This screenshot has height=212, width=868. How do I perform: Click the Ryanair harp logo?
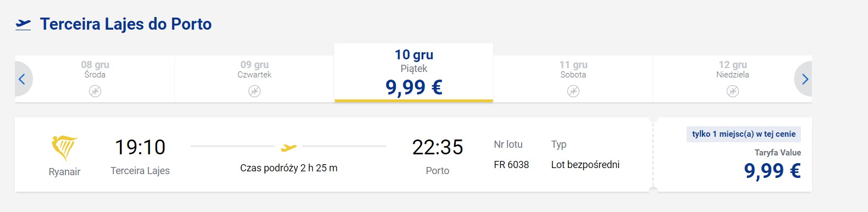(x=64, y=148)
